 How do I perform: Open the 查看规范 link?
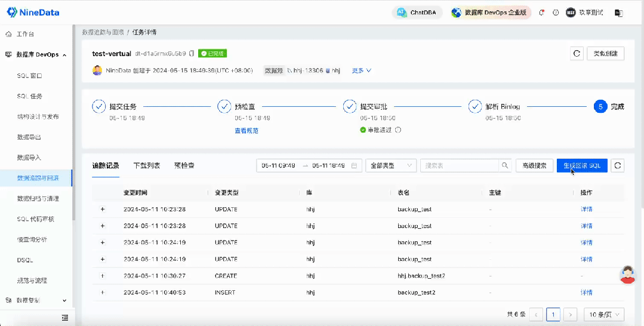pyautogui.click(x=246, y=131)
